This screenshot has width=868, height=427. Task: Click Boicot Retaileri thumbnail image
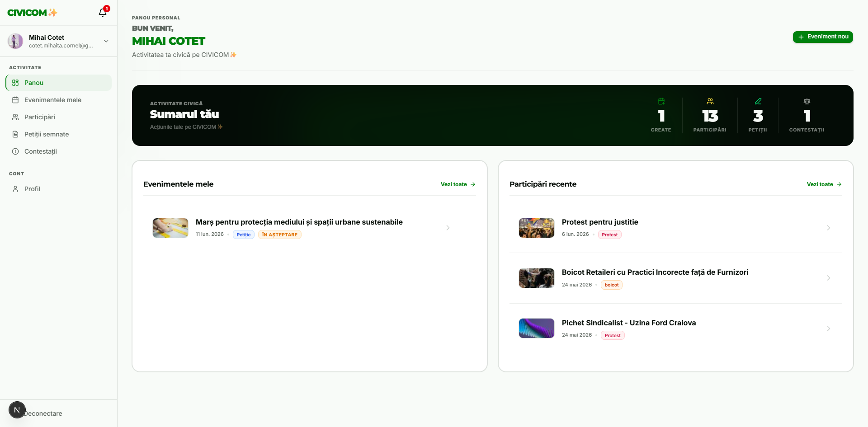coord(537,278)
